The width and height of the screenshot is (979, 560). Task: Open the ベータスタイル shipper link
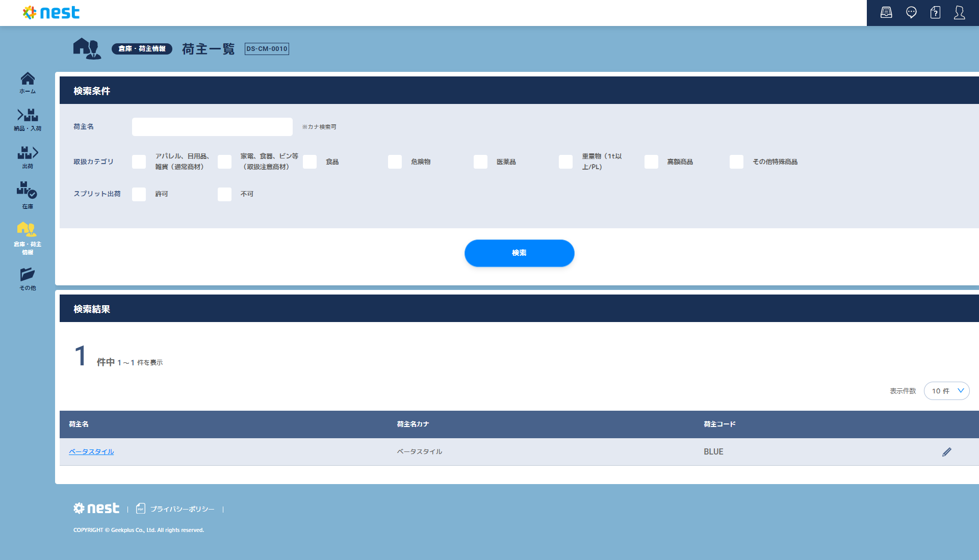(x=91, y=451)
